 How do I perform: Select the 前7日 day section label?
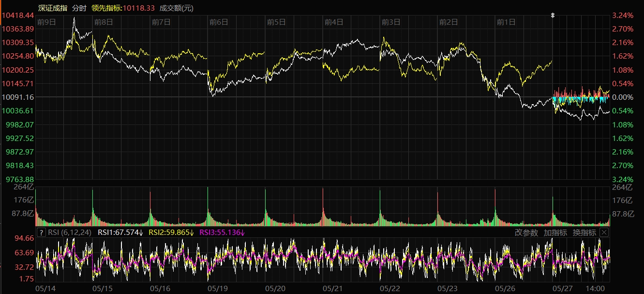tap(161, 22)
